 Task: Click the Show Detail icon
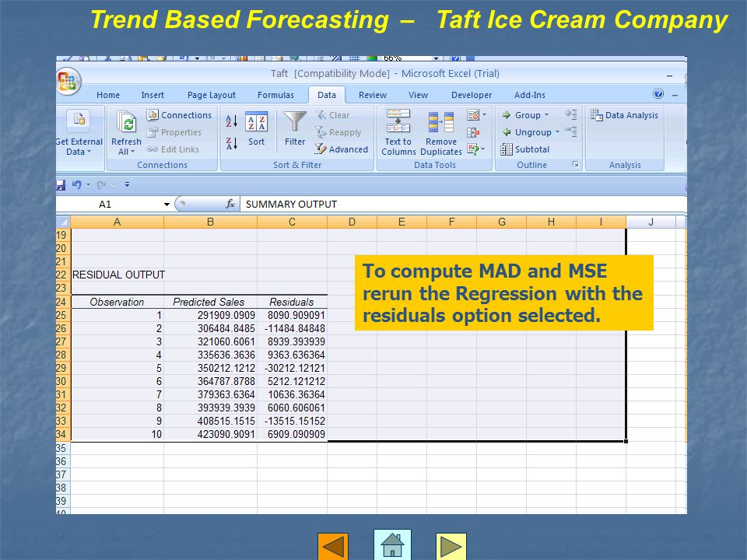(570, 114)
